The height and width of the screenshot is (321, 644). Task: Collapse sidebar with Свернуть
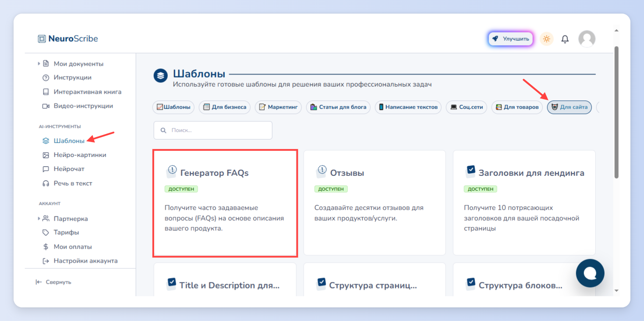[x=53, y=282]
